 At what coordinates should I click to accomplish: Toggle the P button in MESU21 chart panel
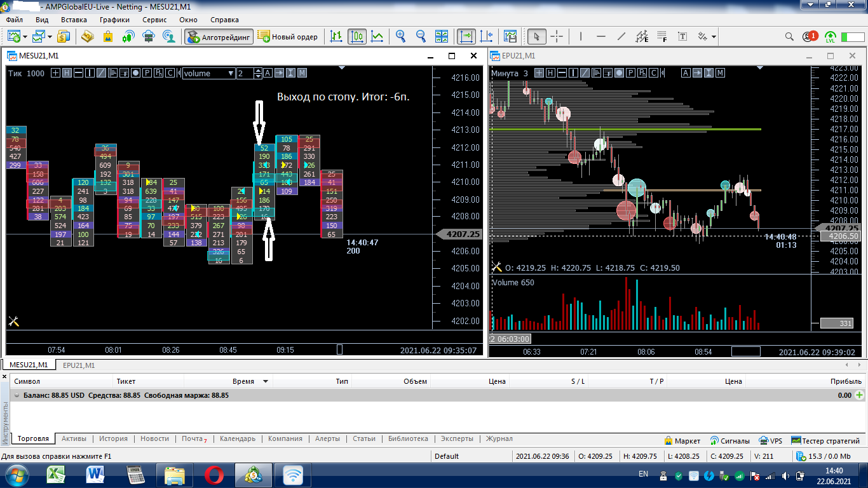point(147,73)
